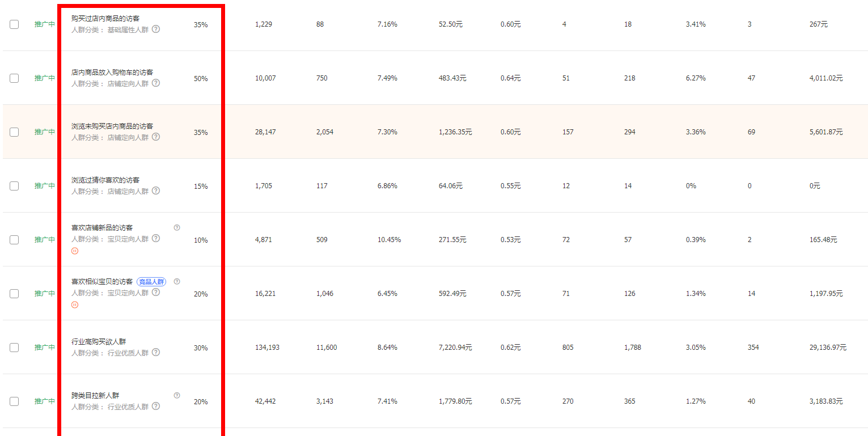868x436 pixels.
Task: Click question icon right of 竞品人群 tag
Action: click(177, 281)
